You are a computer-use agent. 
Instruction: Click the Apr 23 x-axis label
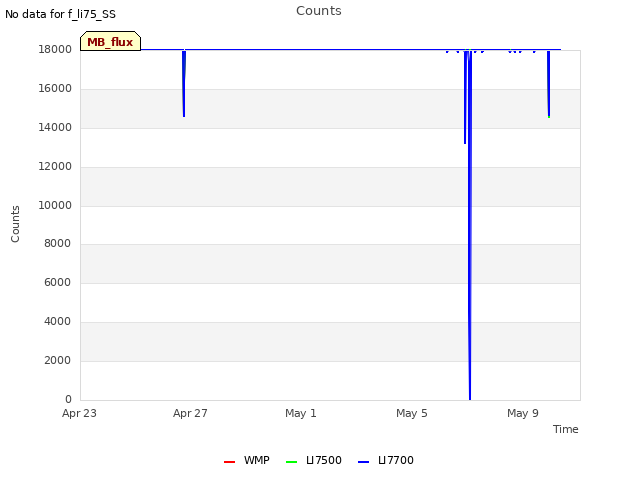point(79,413)
